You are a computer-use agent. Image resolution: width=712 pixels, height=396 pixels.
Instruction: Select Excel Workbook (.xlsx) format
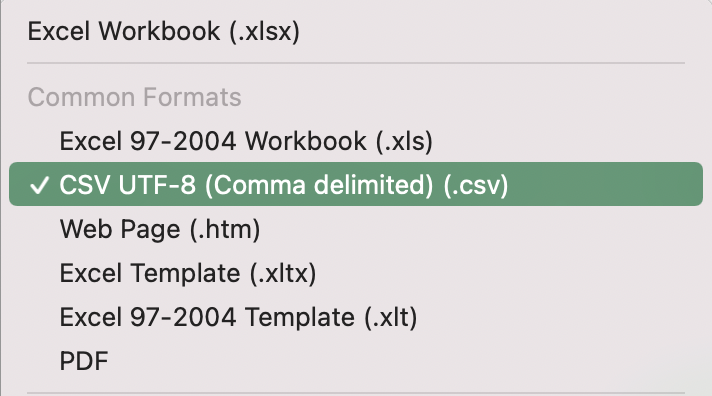pos(356,31)
